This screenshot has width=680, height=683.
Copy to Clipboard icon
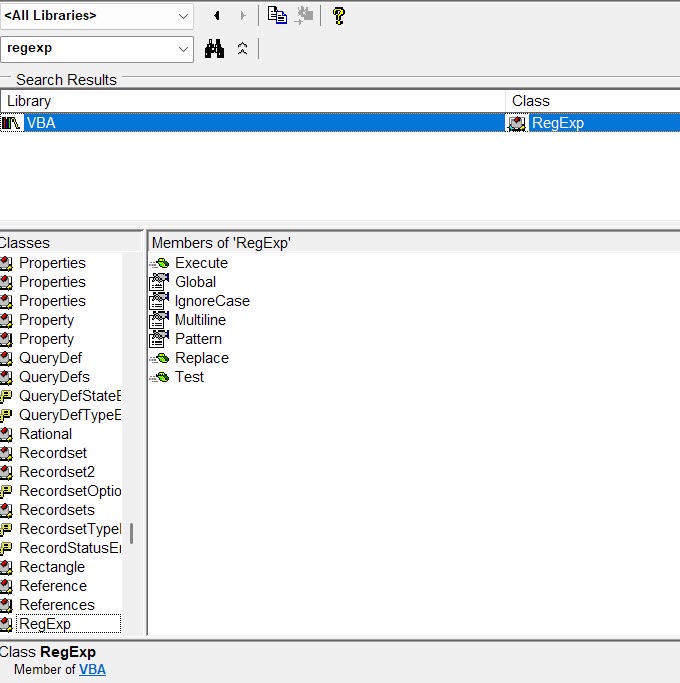277,15
